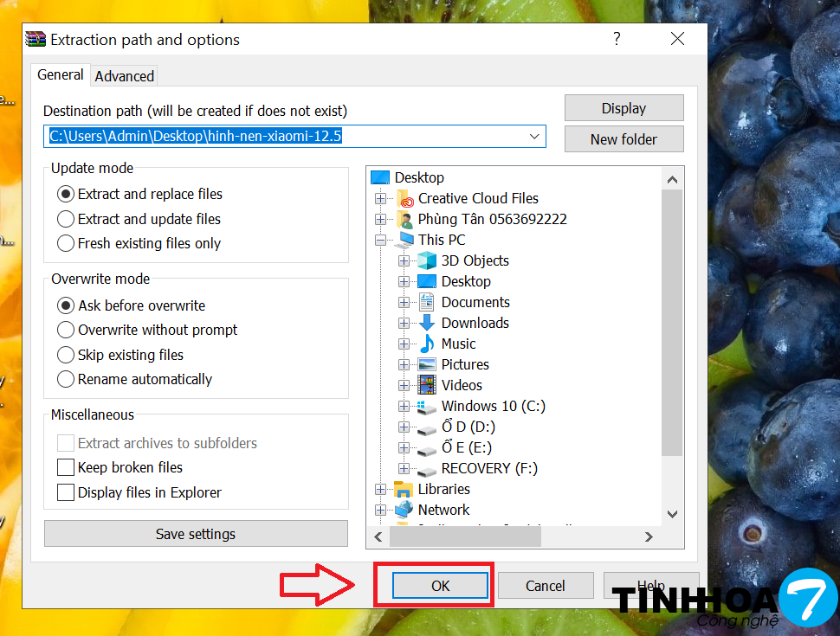Select the Network globe icon
Image resolution: width=840 pixels, height=636 pixels.
pyautogui.click(x=404, y=510)
